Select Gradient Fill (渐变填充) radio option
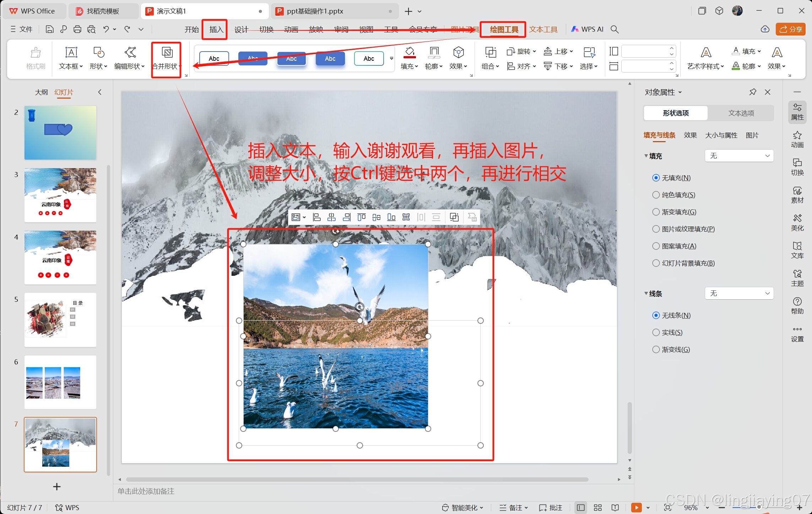The image size is (812, 514). point(656,212)
